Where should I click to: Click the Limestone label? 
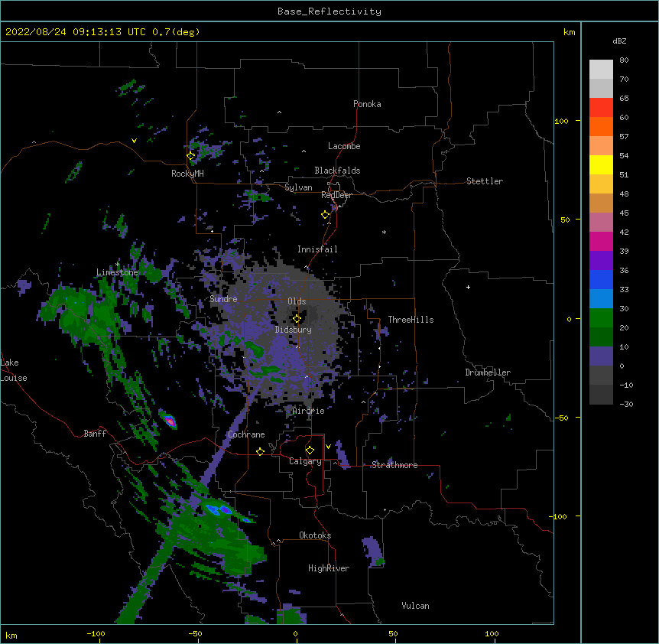coord(117,272)
